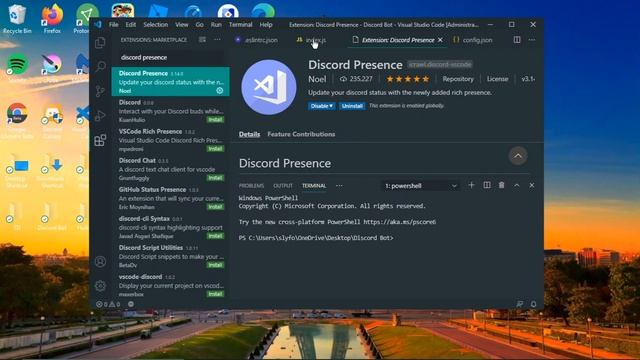640x360 pixels.
Task: Select the Details tab of the extension
Action: point(249,134)
